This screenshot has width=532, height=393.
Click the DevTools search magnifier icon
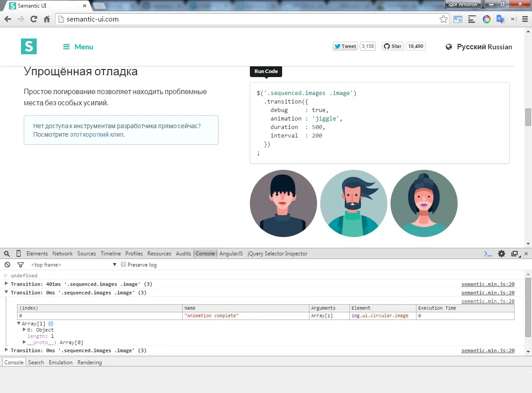(7, 254)
